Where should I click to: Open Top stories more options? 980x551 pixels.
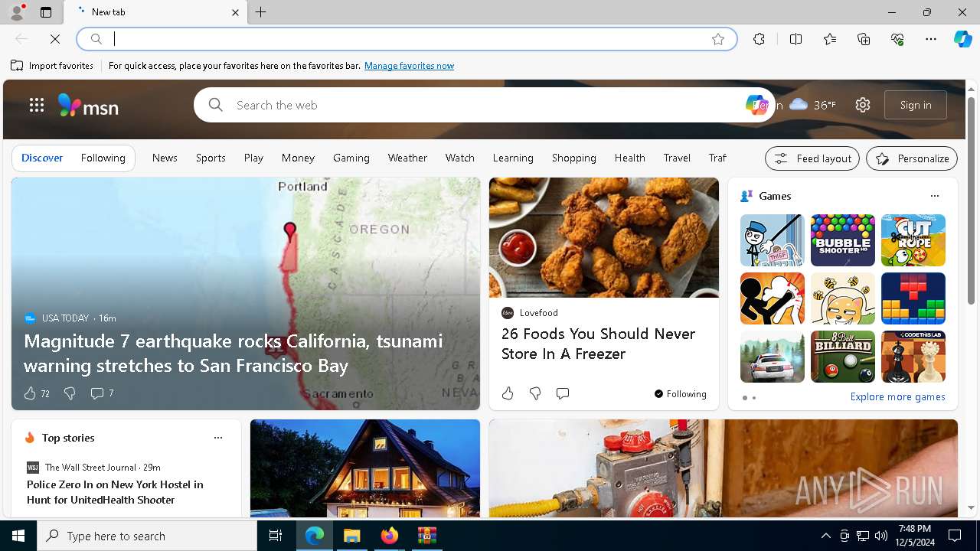pyautogui.click(x=218, y=438)
